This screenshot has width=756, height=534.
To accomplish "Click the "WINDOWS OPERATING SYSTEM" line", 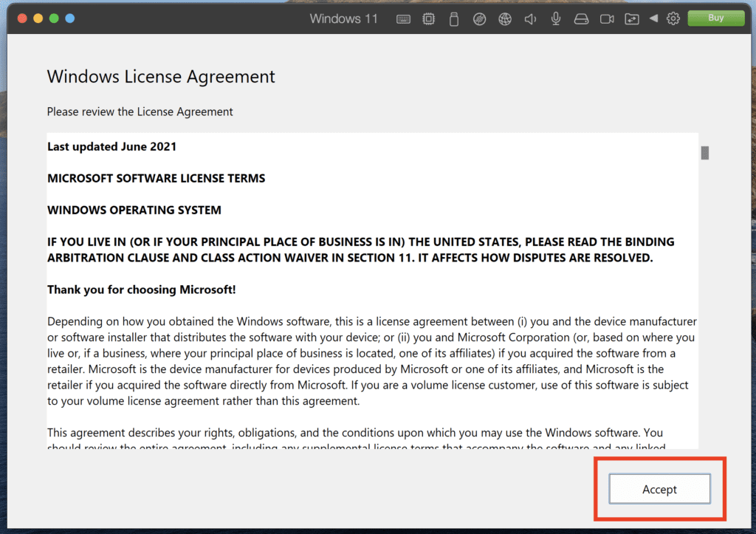I will point(134,210).
